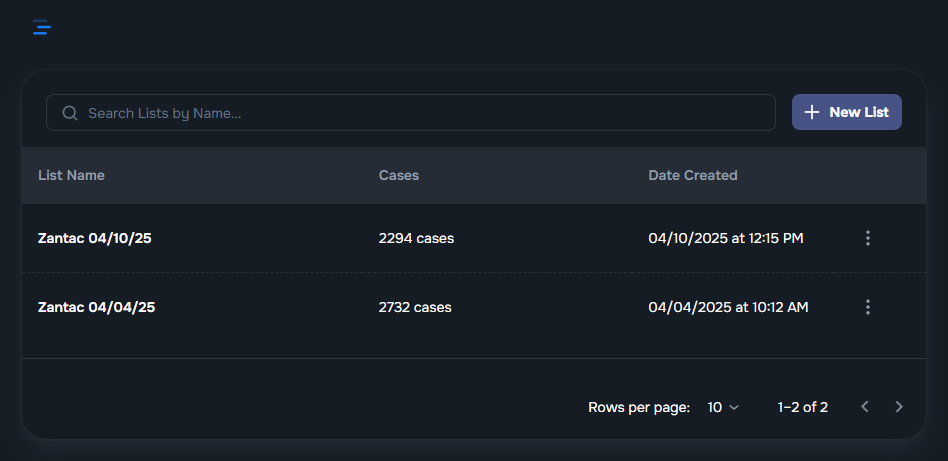Screen dimensions: 948x461
Task: Go to next page arrow
Action: pyautogui.click(x=899, y=407)
